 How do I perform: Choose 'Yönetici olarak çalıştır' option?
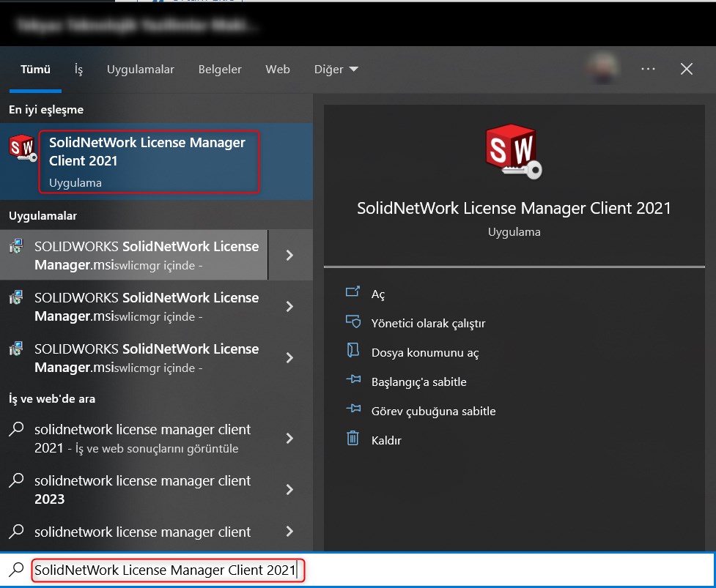(428, 323)
